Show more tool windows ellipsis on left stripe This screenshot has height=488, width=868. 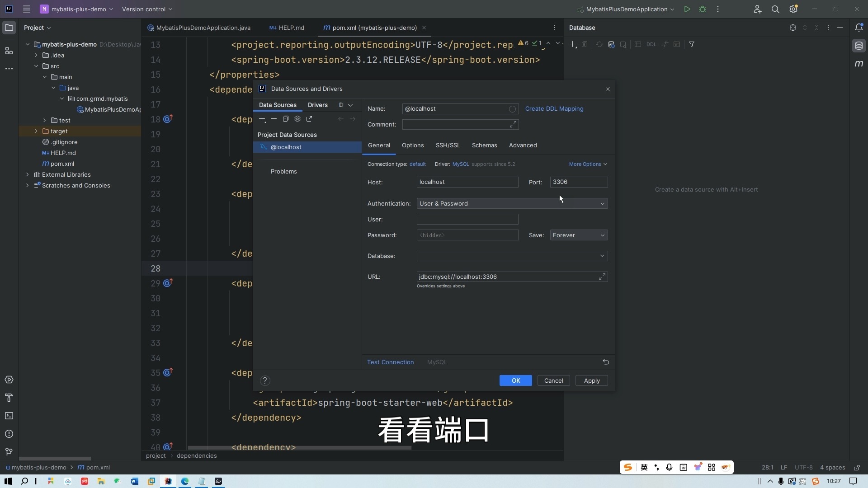pos(9,69)
